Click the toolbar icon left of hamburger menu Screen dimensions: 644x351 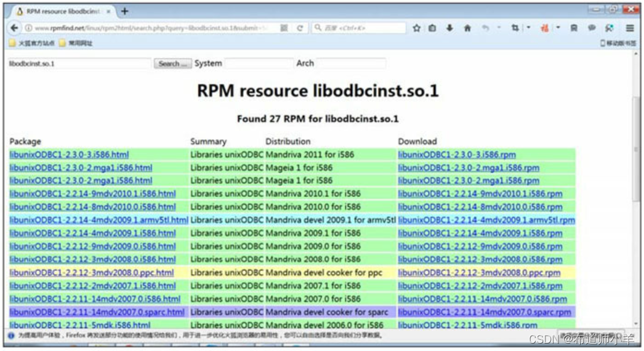click(610, 28)
